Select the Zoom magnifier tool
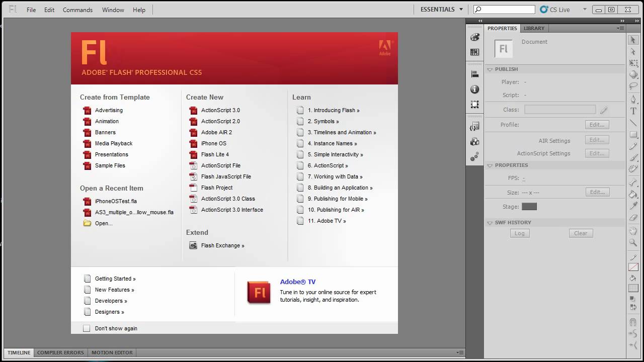Image resolution: width=644 pixels, height=362 pixels. point(633,242)
